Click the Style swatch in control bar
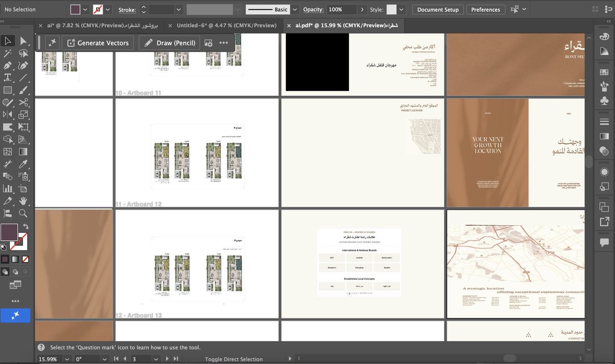Image resolution: width=615 pixels, height=364 pixels. coord(392,10)
